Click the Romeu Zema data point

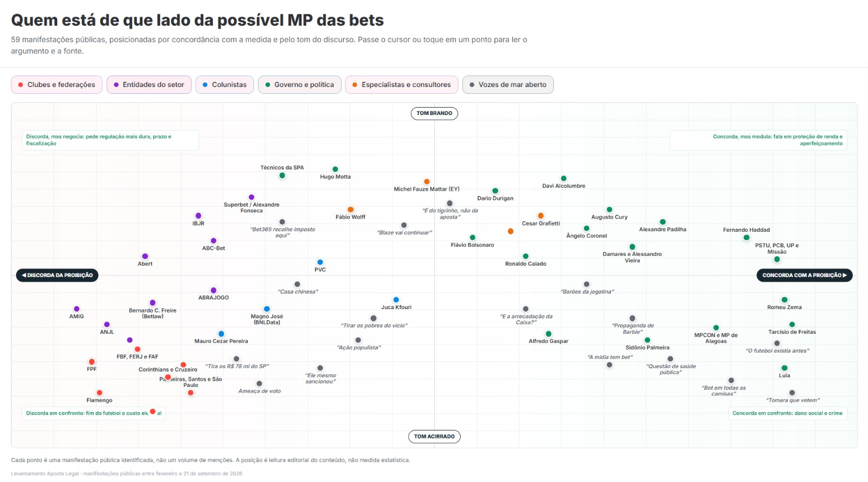(x=784, y=300)
